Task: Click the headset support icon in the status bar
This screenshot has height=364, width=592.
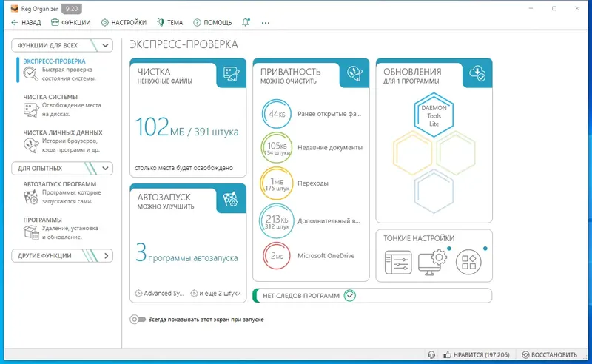Action: [431, 355]
